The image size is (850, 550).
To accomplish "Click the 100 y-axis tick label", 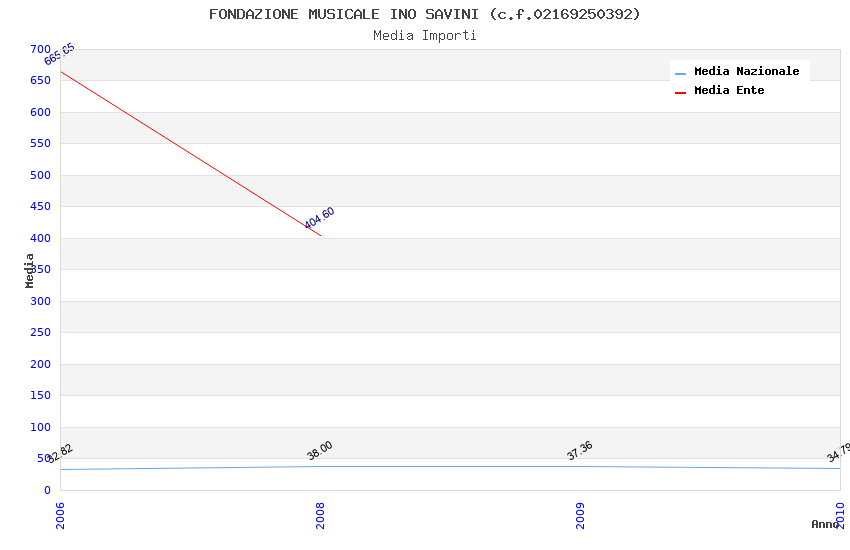I will pos(41,427).
